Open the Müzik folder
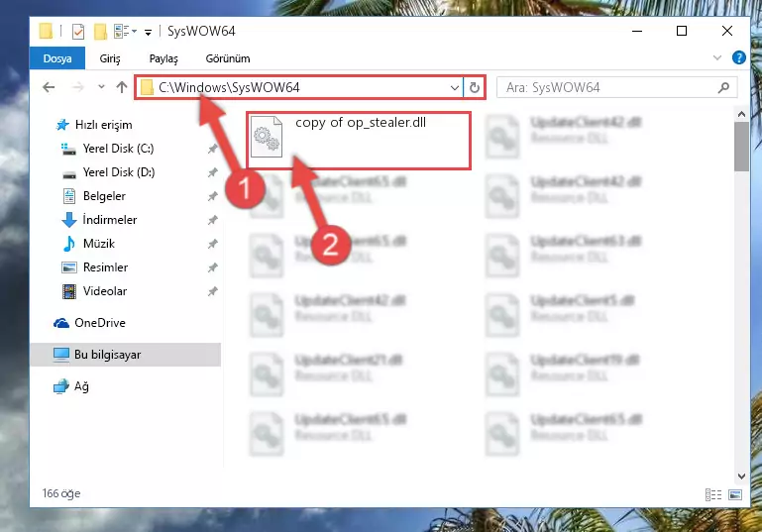This screenshot has height=532, width=762. [99, 244]
